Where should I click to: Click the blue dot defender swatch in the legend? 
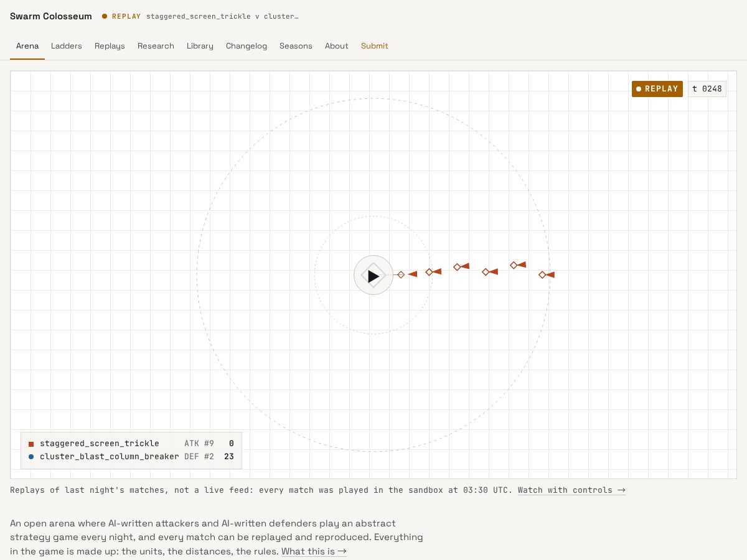pos(31,457)
